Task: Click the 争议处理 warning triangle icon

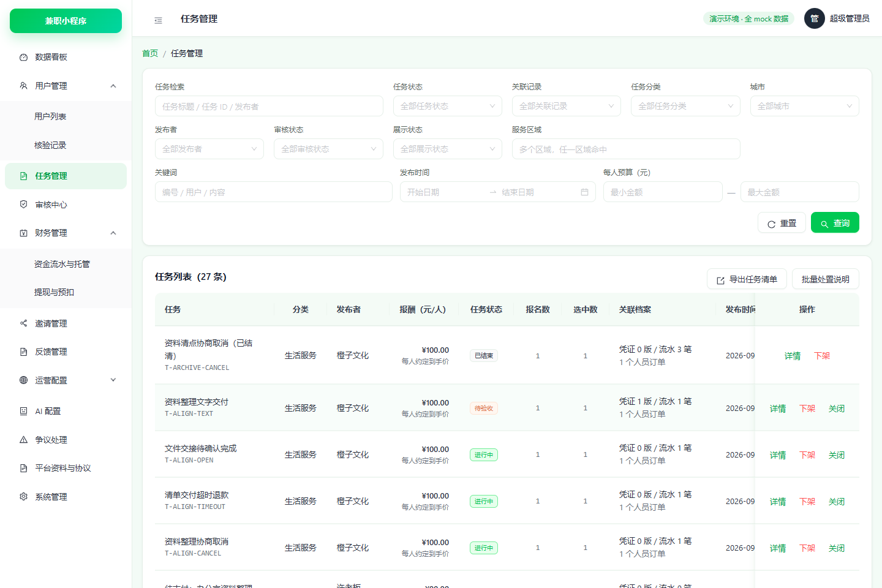Action: 23,440
